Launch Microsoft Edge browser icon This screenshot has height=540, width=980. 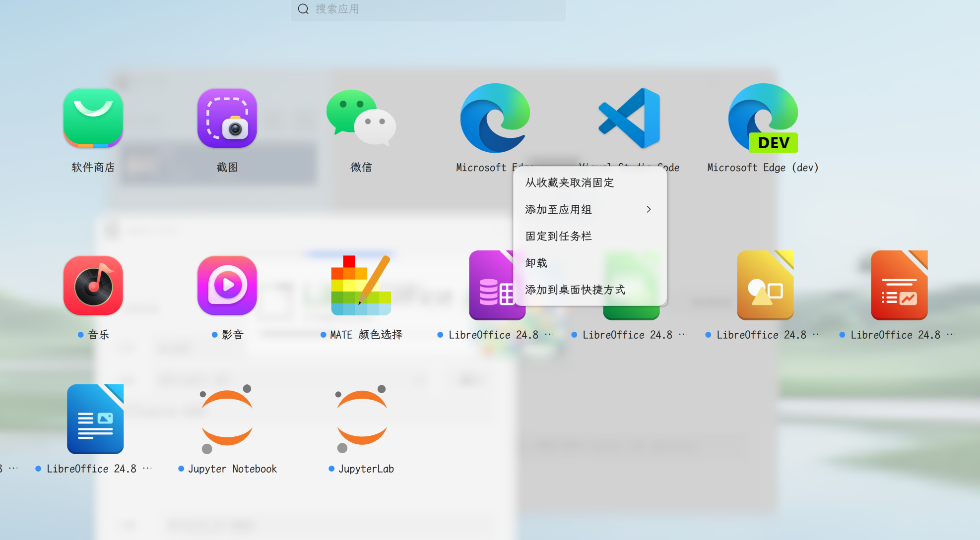click(x=495, y=118)
